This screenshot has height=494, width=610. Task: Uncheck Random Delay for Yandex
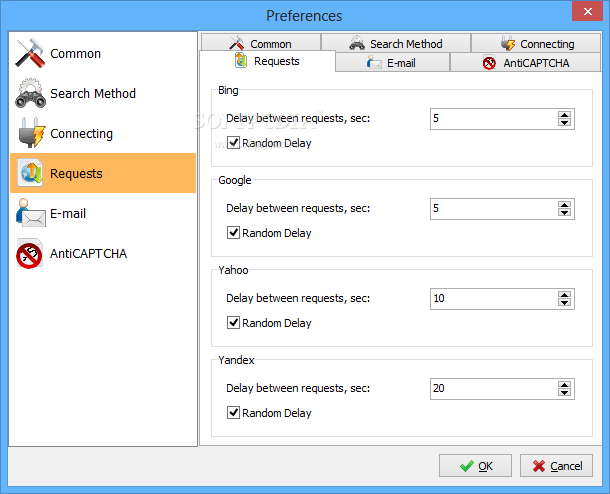233,412
